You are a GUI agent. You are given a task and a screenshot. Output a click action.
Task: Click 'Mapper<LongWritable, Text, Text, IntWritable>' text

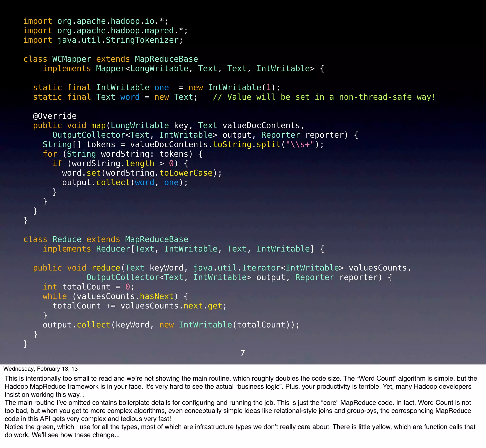(x=205, y=69)
